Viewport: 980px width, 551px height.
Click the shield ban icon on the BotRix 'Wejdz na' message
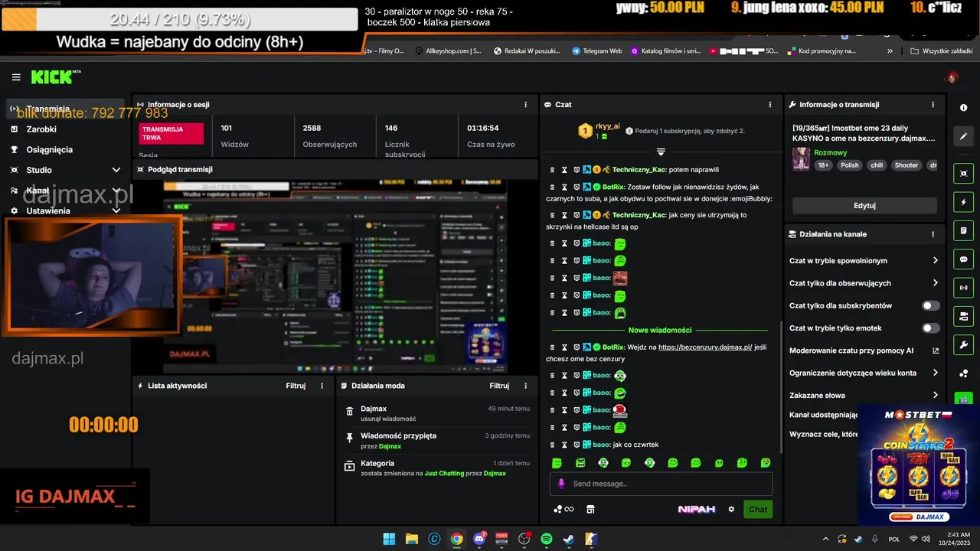[576, 347]
